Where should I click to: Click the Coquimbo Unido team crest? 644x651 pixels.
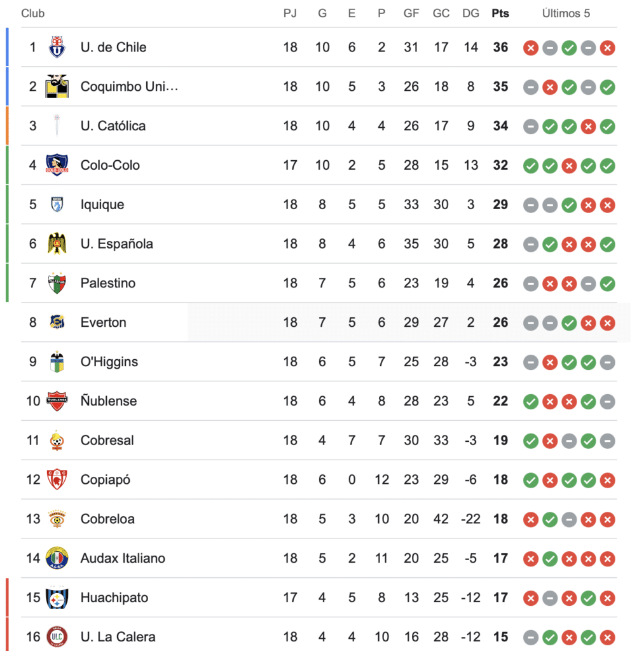[57, 87]
